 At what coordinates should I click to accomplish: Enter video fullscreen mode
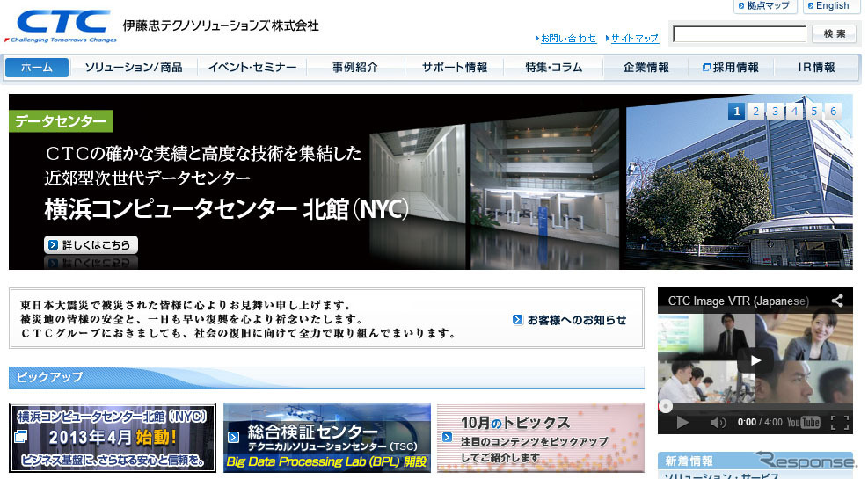(x=840, y=423)
